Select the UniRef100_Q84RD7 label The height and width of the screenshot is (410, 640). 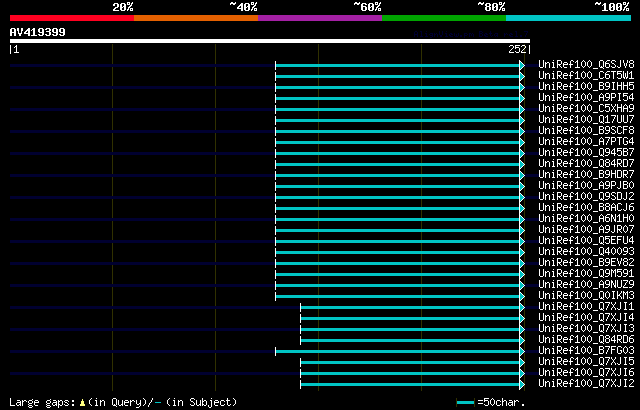click(x=586, y=164)
